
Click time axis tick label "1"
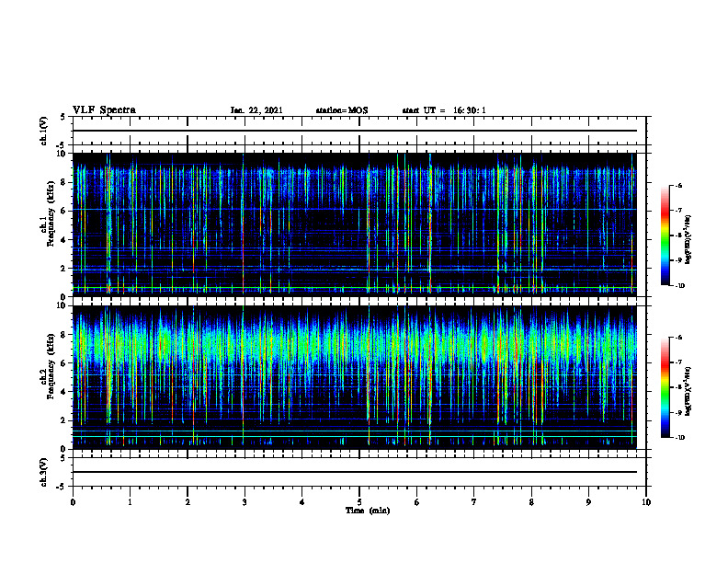130,502
